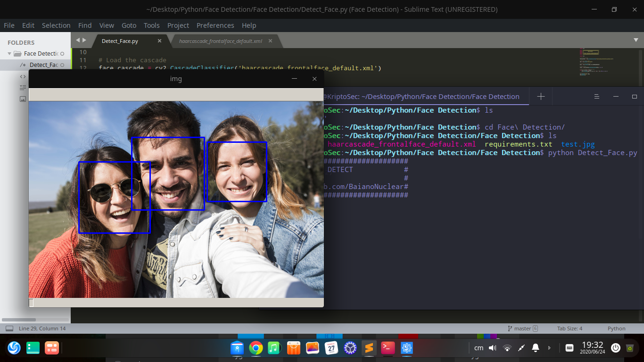Open the terminal hamburger menu
This screenshot has width=644, height=362.
click(596, 96)
